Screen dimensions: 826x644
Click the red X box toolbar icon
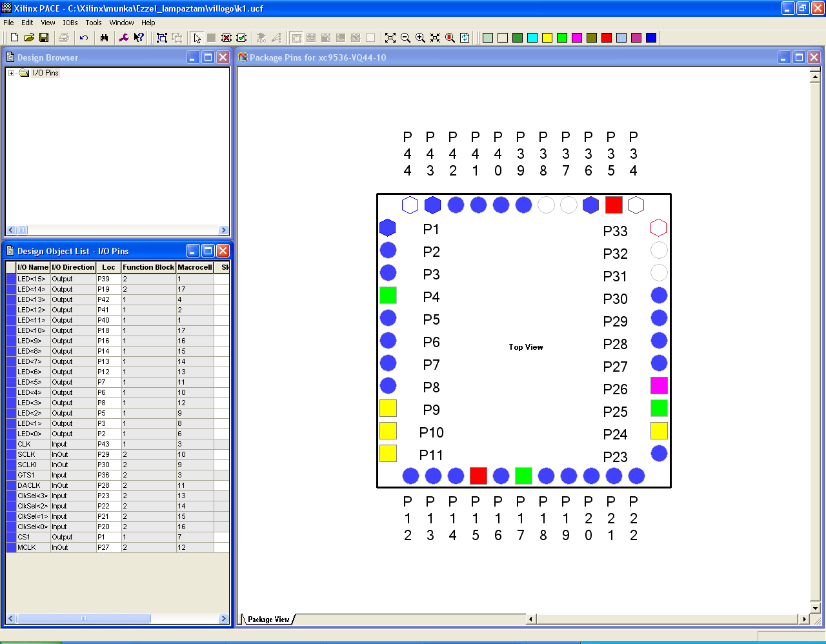coord(227,38)
